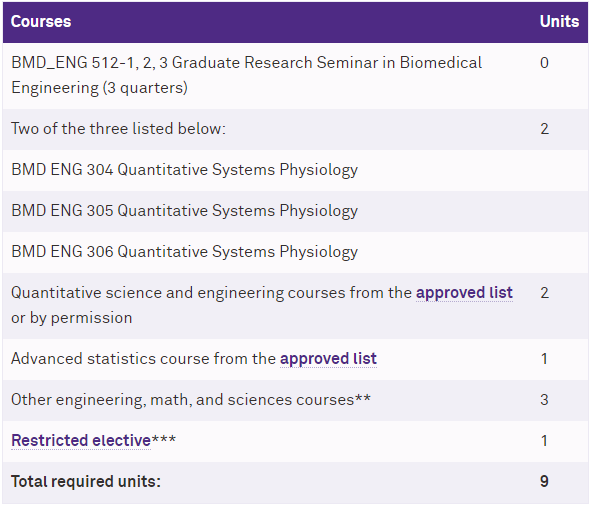Select the BMD ENG 305 Quantitative Systems Physiology row
Viewport: 592px width, 507px height.
(x=295, y=211)
